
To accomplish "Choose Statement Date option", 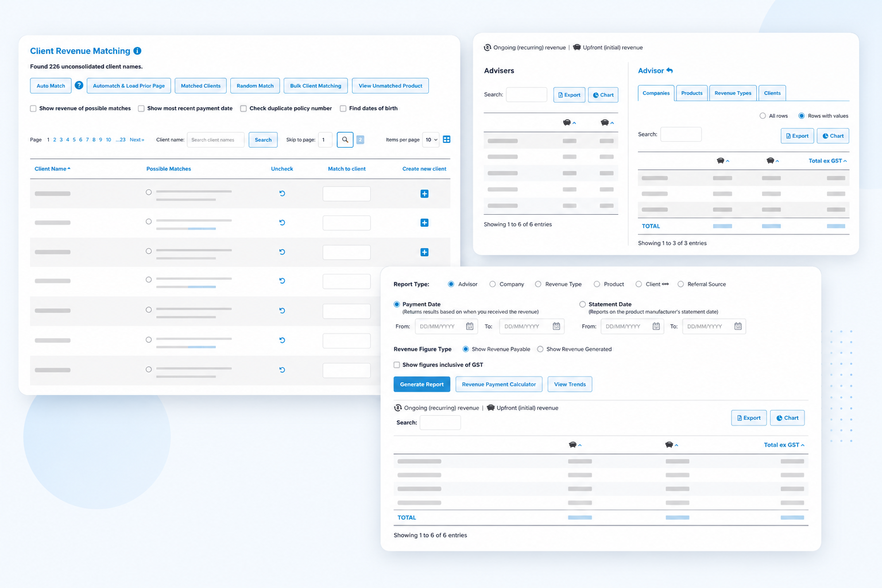I will (x=582, y=304).
